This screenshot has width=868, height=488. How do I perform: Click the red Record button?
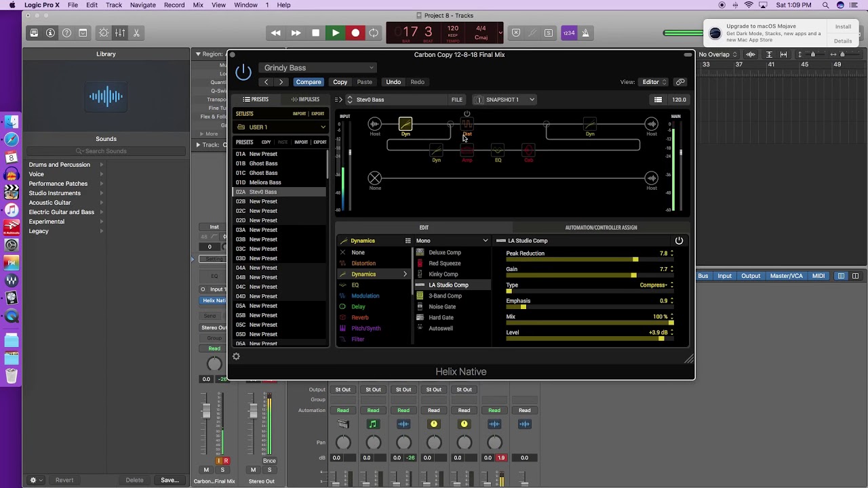click(x=355, y=33)
